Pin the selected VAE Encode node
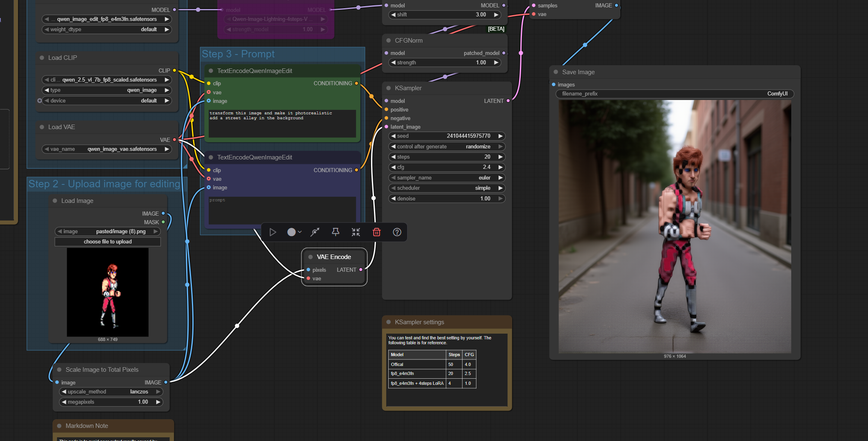The width and height of the screenshot is (868, 441). [335, 232]
